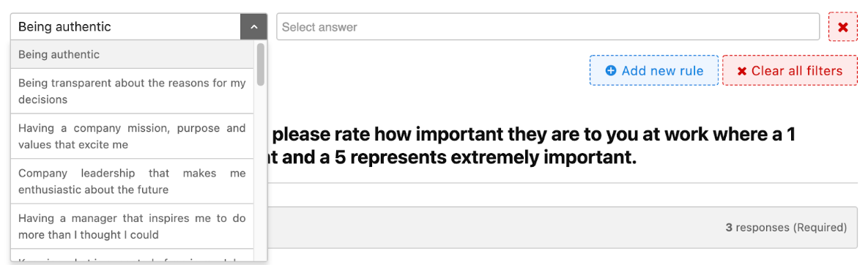This screenshot has height=265, width=868.
Task: Collapse the dropdown with the chevron-up arrow
Action: (x=253, y=26)
